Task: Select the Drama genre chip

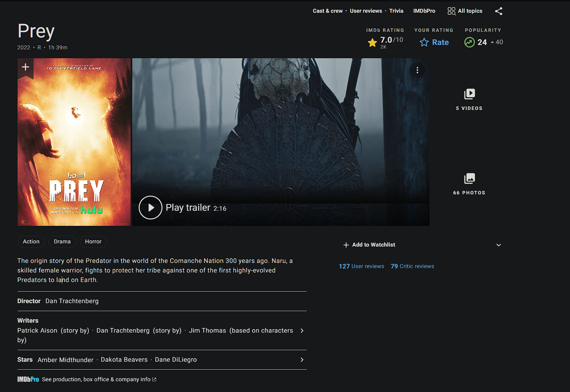Action: (62, 241)
